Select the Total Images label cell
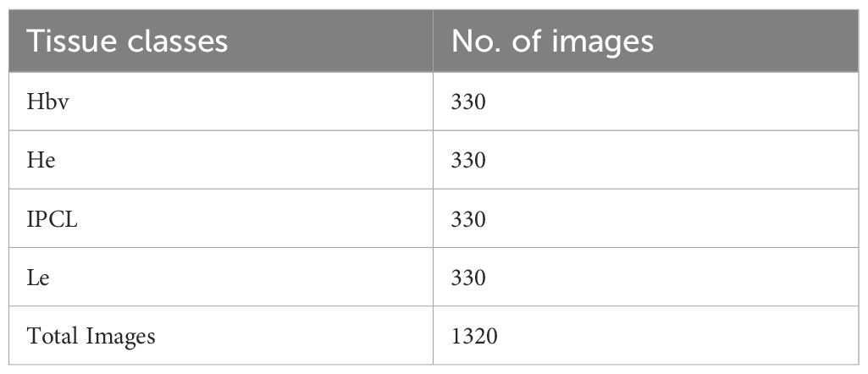This screenshot has width=868, height=374. point(221,336)
